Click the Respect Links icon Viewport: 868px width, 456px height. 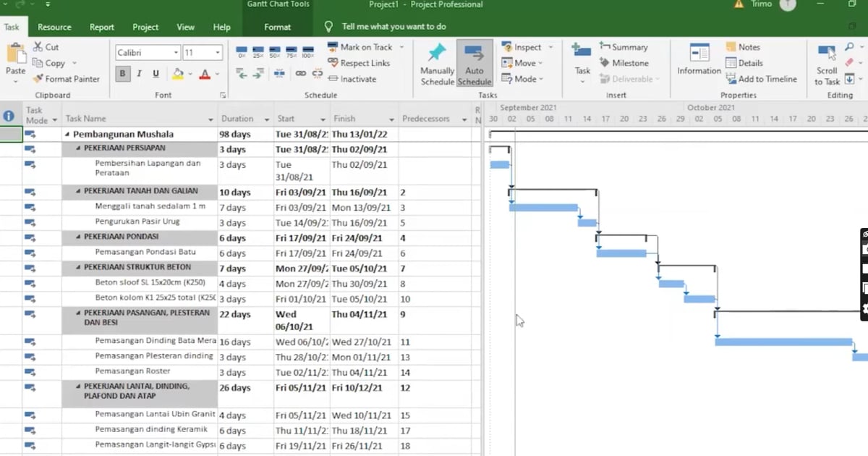click(x=333, y=62)
